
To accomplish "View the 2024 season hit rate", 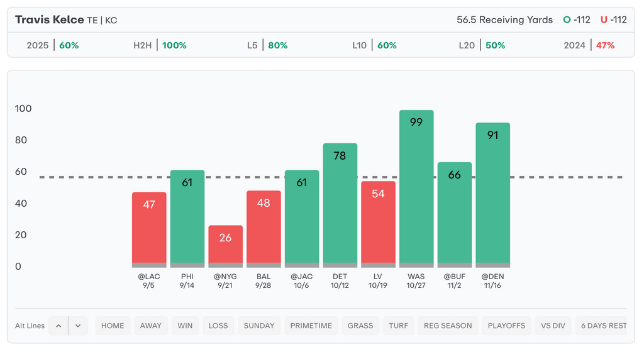I will click(x=589, y=45).
